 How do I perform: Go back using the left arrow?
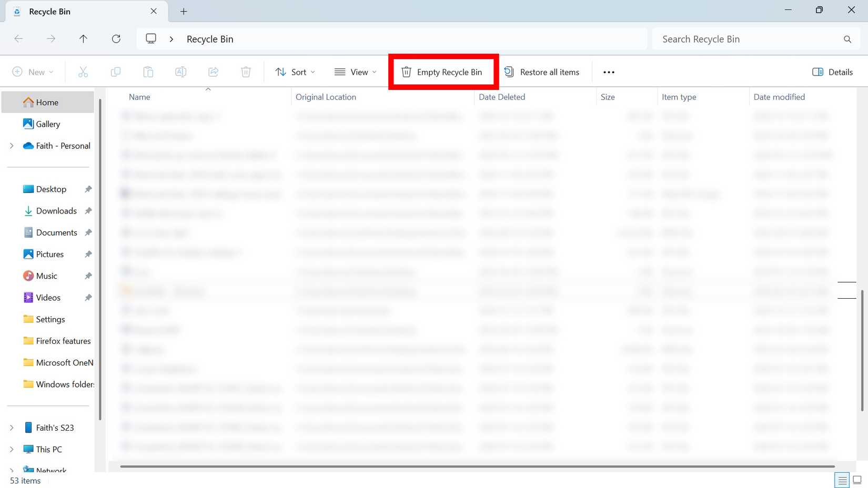(18, 39)
